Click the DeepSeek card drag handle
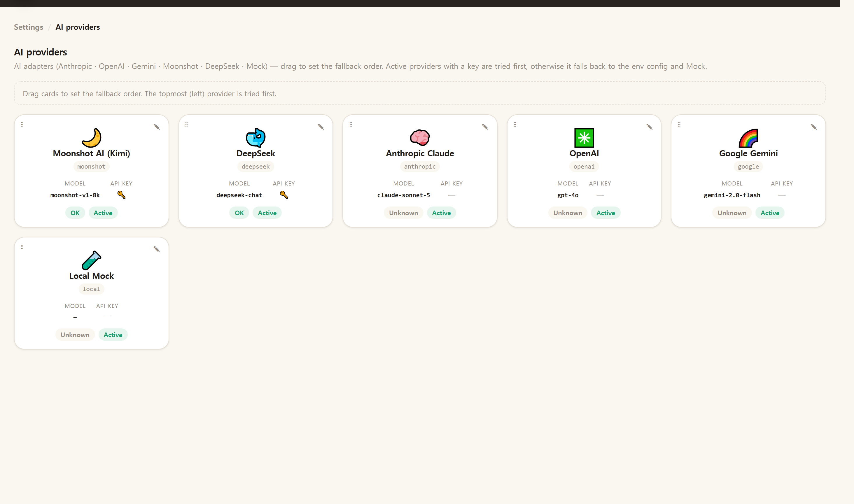This screenshot has width=854, height=504. click(x=186, y=125)
